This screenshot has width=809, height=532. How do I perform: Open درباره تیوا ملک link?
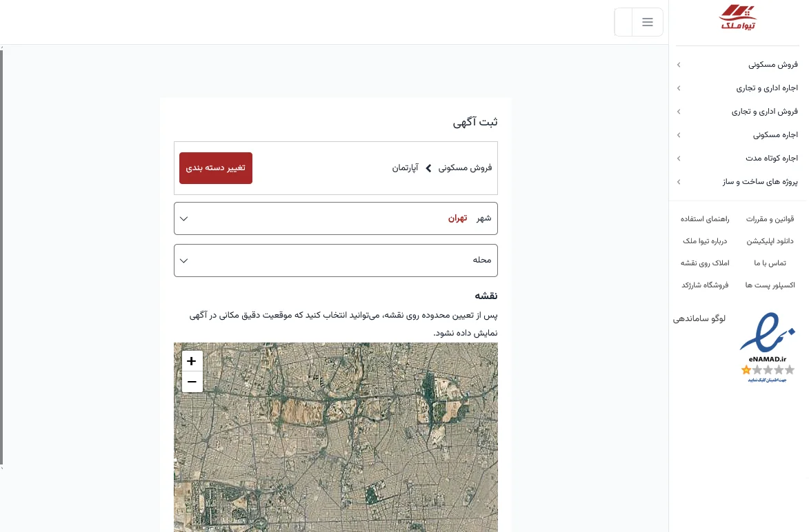(x=705, y=241)
